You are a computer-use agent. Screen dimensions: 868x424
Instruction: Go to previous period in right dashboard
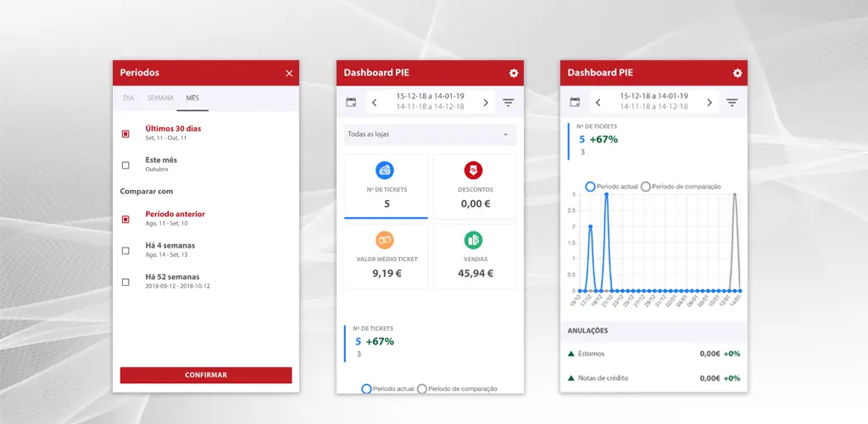pyautogui.click(x=598, y=103)
